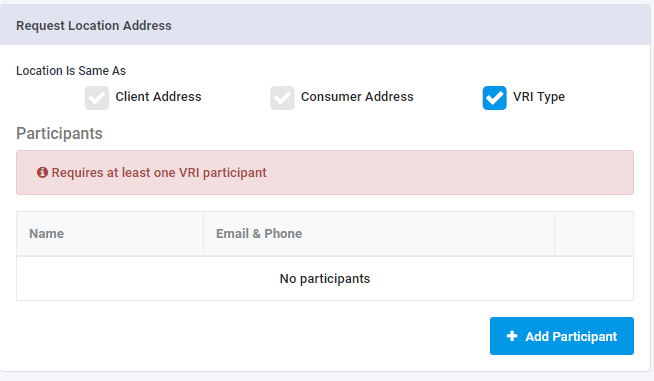
Task: Uncheck the VRI Type checkbox
Action: pyautogui.click(x=495, y=98)
